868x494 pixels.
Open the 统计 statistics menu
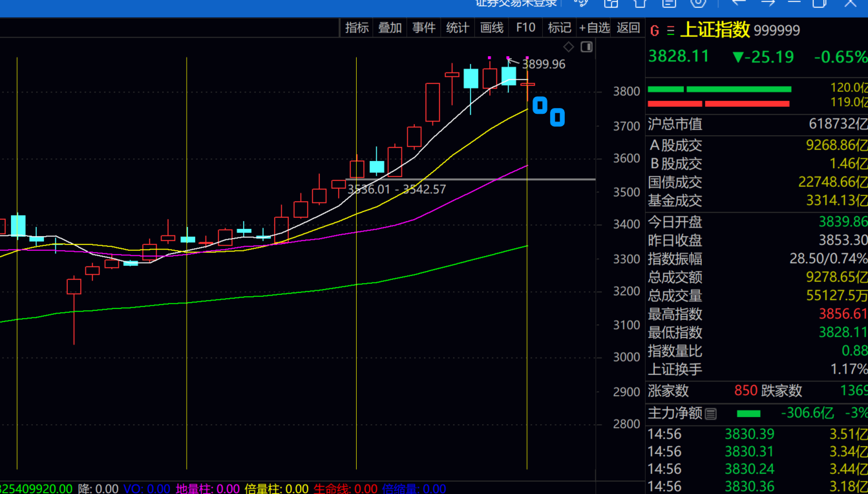pos(458,28)
